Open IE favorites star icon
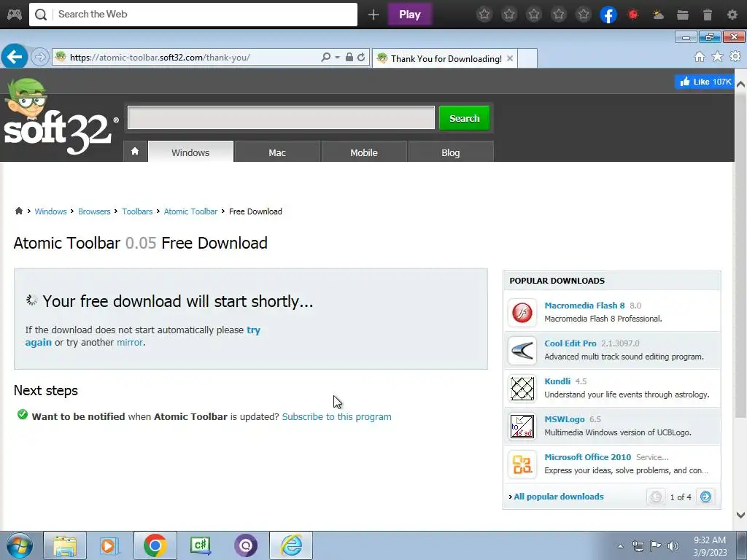The image size is (747, 560). [x=717, y=57]
